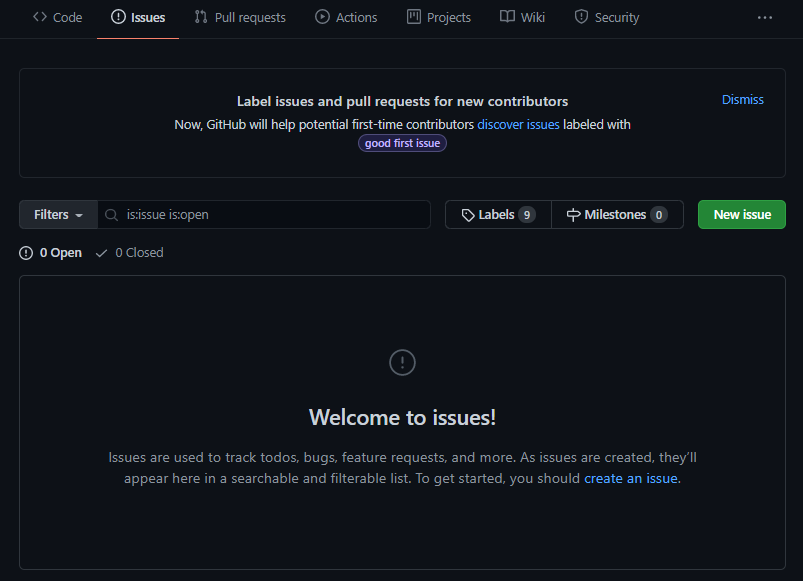803x581 pixels.
Task: Open the Code tab
Action: (x=57, y=17)
